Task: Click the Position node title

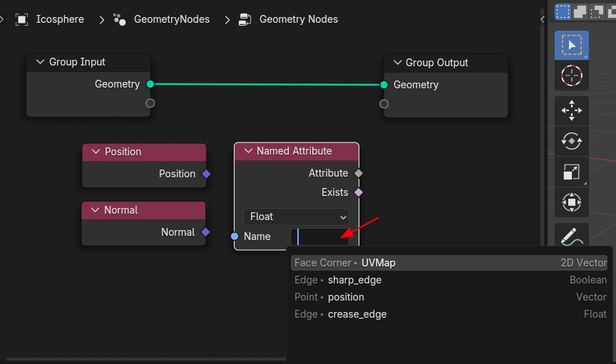Action: coord(123,152)
